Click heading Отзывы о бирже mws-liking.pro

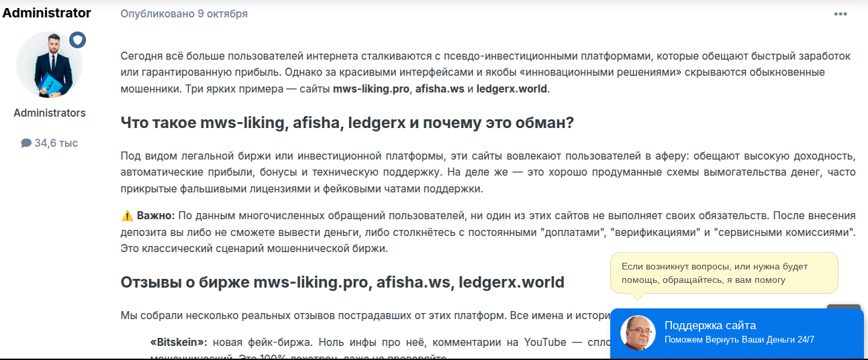[x=342, y=282]
